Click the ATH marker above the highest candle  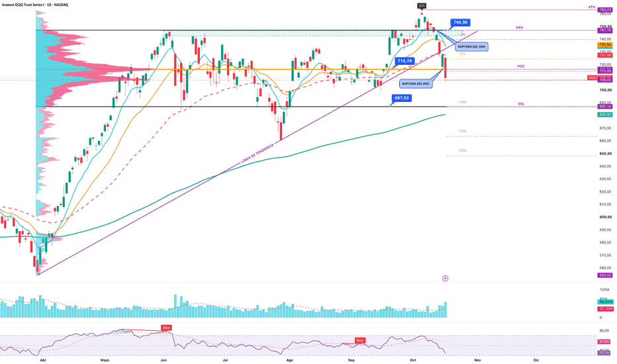point(422,6)
